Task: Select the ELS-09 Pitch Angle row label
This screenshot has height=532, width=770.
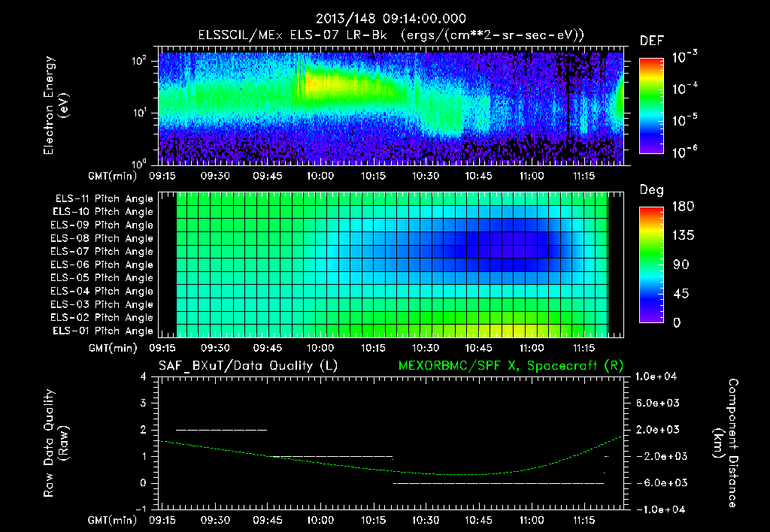Action: tap(102, 225)
